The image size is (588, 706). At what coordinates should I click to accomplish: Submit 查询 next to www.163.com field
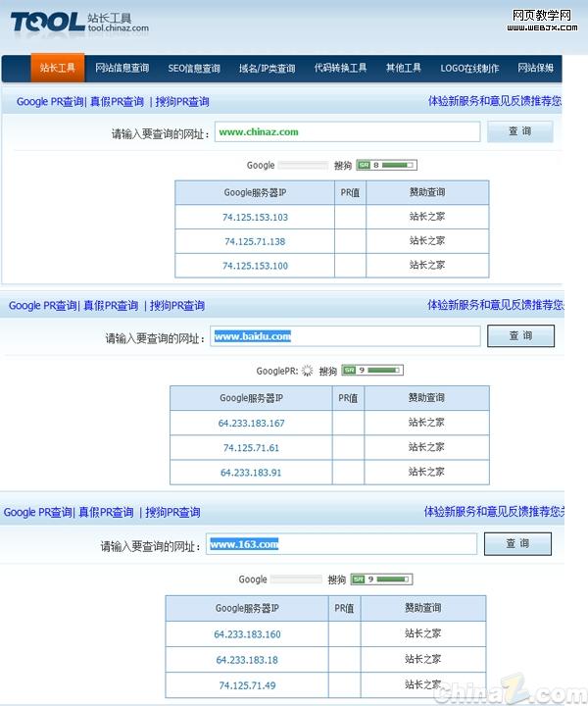(517, 543)
